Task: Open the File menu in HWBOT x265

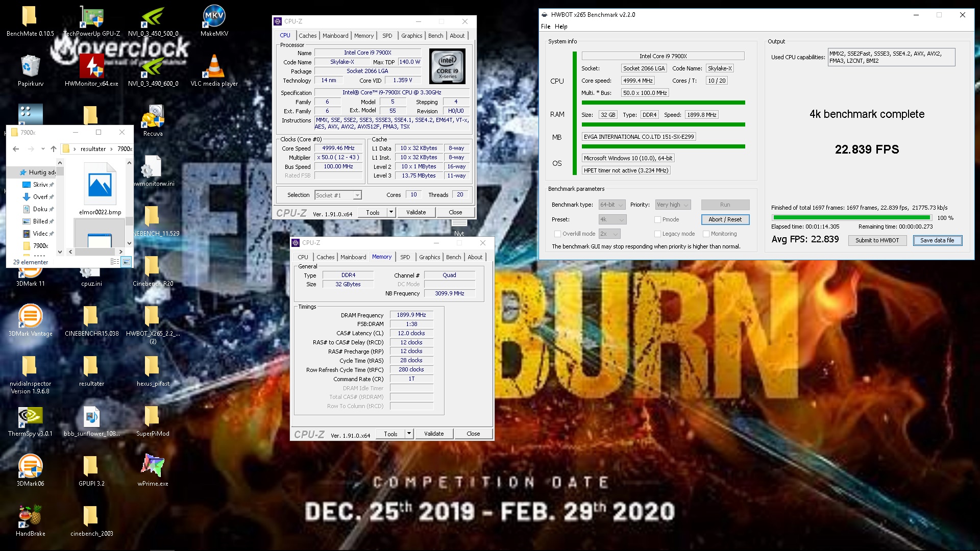Action: (546, 27)
